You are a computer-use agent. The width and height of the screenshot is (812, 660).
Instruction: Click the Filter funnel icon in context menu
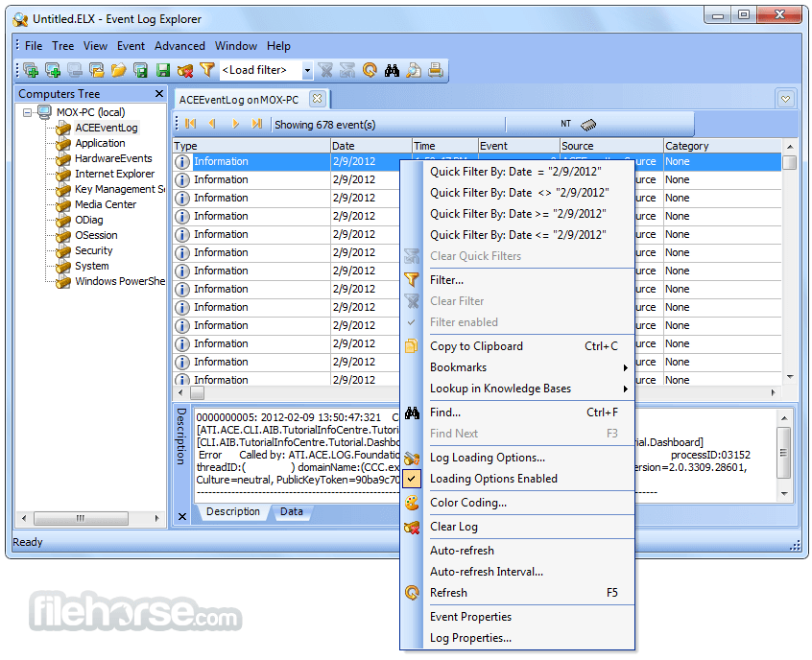coord(411,280)
